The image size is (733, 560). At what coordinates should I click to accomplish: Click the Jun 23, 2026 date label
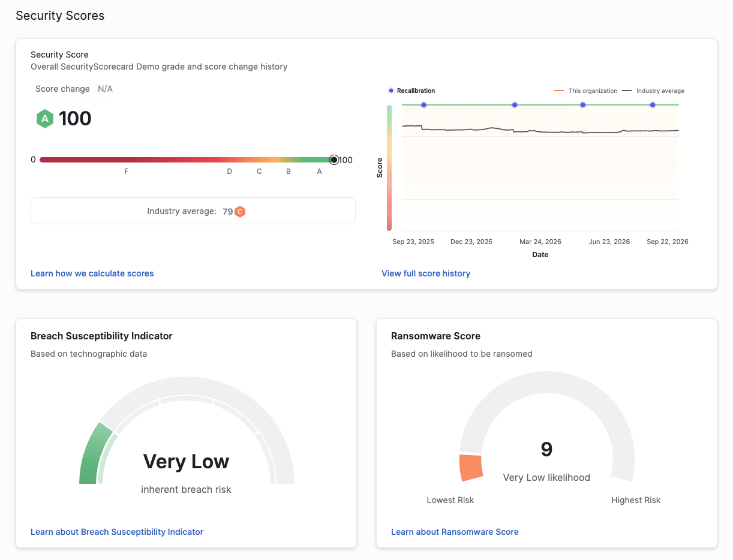(x=609, y=242)
